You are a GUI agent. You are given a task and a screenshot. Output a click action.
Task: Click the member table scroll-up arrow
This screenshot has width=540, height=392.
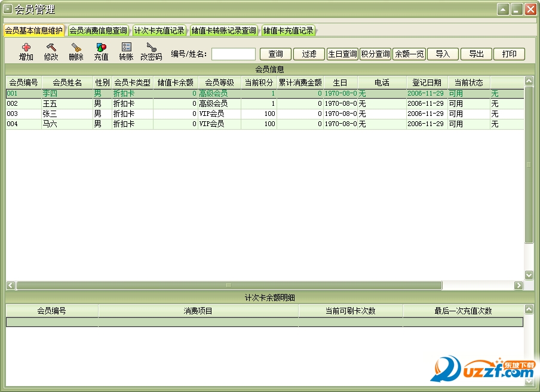point(529,81)
